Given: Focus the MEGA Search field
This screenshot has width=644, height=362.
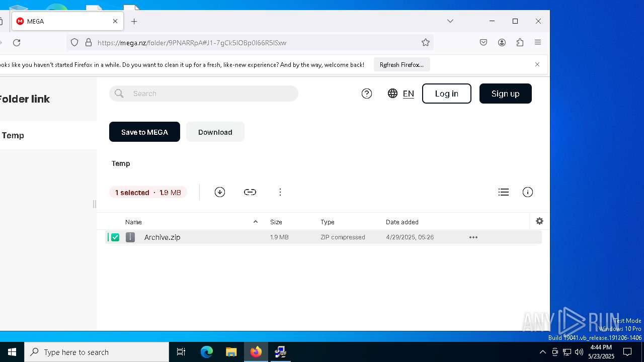Looking at the screenshot, I should 204,94.
